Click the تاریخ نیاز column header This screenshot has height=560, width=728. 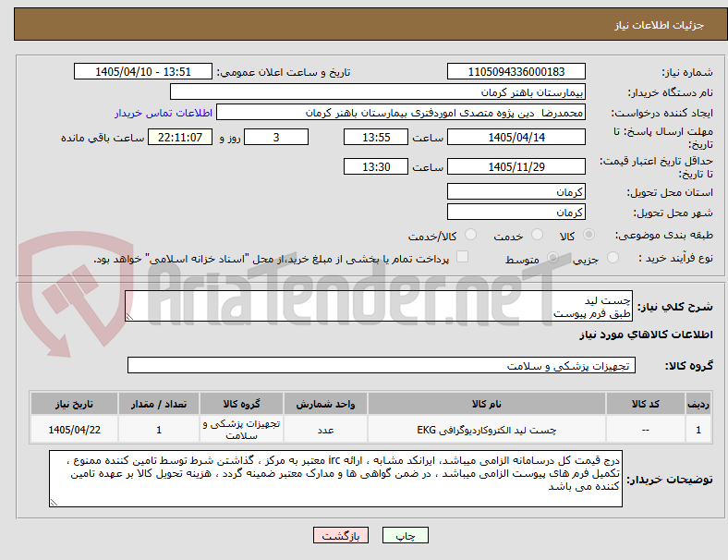(74, 404)
